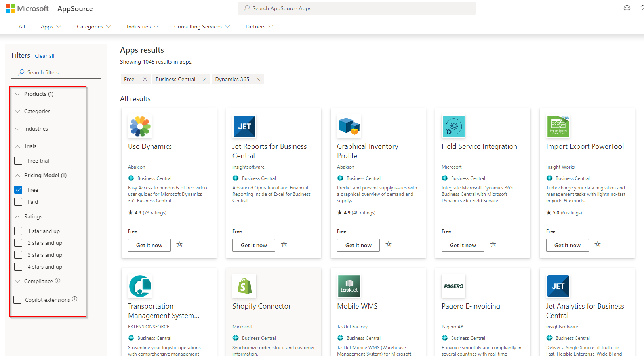Click the Use Dynamics app logo
Viewport: 644px width, 356px height.
coord(140,127)
